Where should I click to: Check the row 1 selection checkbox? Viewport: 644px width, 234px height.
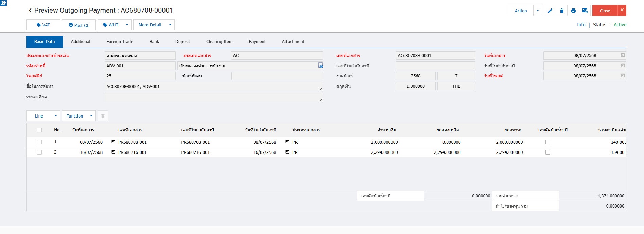pyautogui.click(x=39, y=142)
